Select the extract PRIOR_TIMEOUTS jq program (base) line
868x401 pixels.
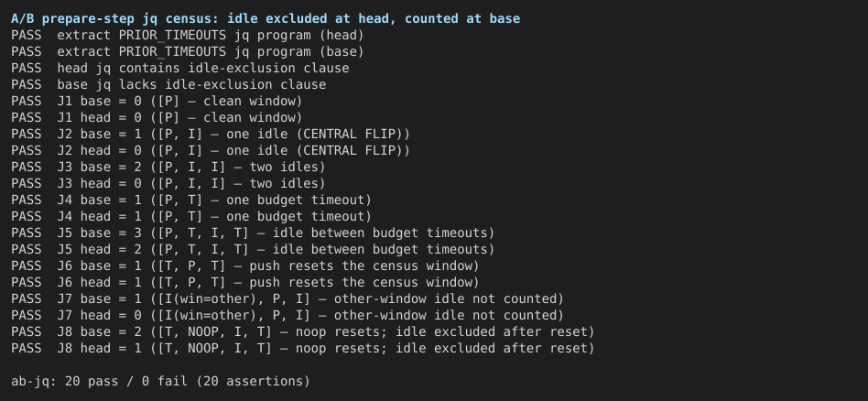[x=187, y=51]
